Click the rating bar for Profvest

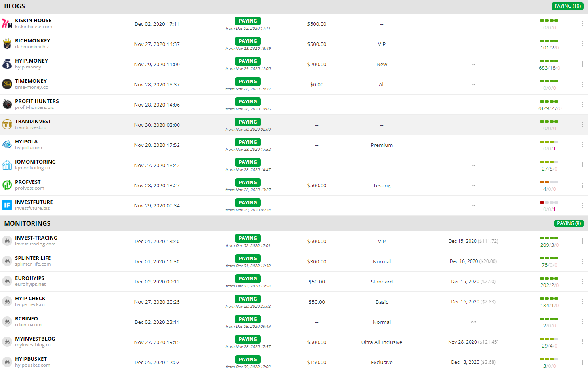tap(549, 182)
